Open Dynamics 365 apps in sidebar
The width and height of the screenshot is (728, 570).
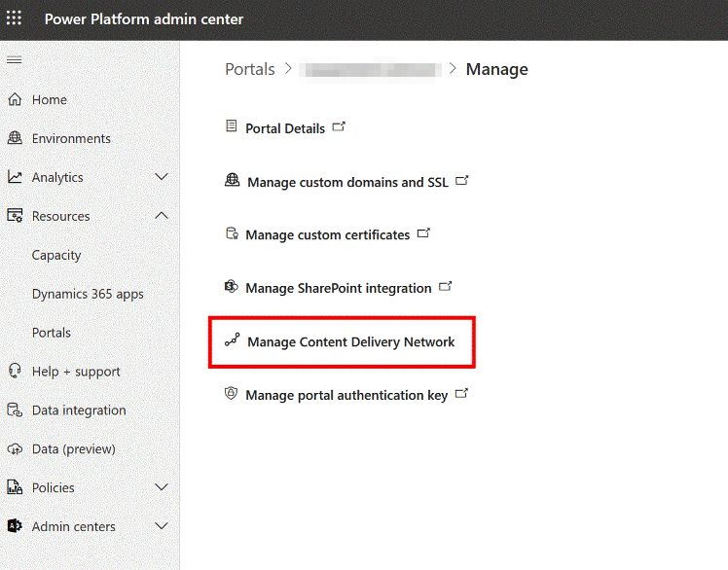(88, 294)
